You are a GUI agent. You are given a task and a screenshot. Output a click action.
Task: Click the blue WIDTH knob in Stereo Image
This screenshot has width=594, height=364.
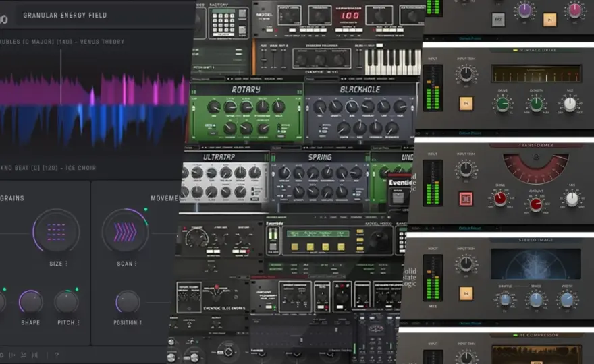tap(567, 300)
